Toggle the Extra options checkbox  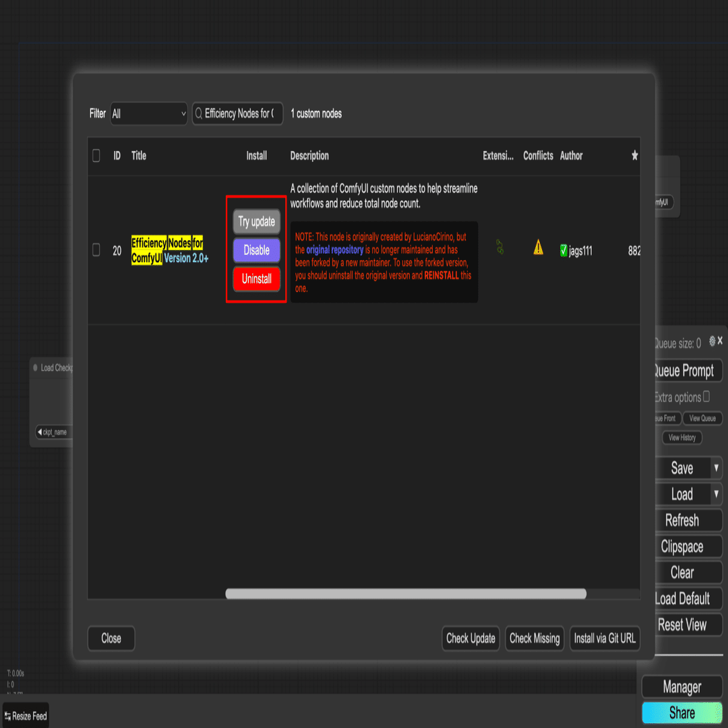[706, 396]
